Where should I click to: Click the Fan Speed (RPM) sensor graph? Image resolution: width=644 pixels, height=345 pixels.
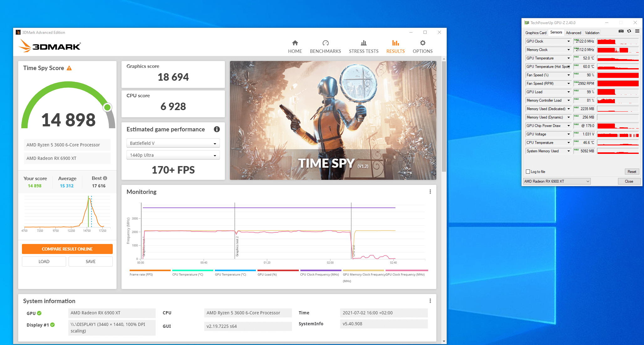coord(618,84)
